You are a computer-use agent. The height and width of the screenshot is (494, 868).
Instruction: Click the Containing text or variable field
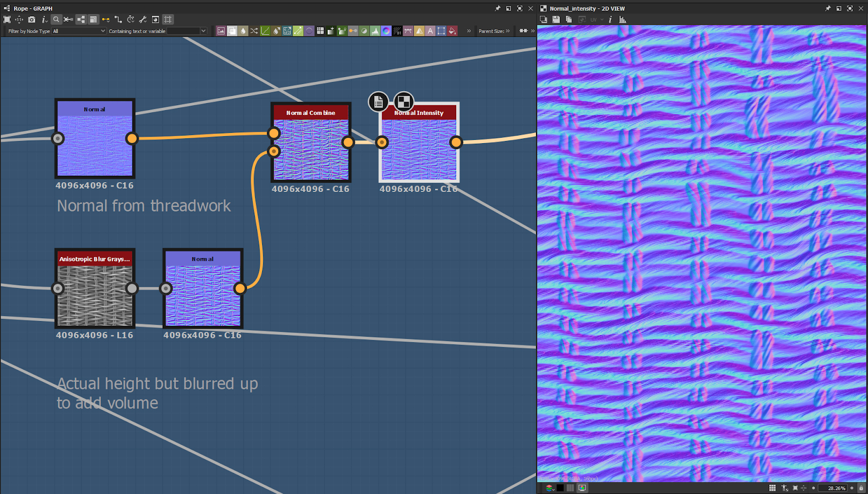(184, 31)
